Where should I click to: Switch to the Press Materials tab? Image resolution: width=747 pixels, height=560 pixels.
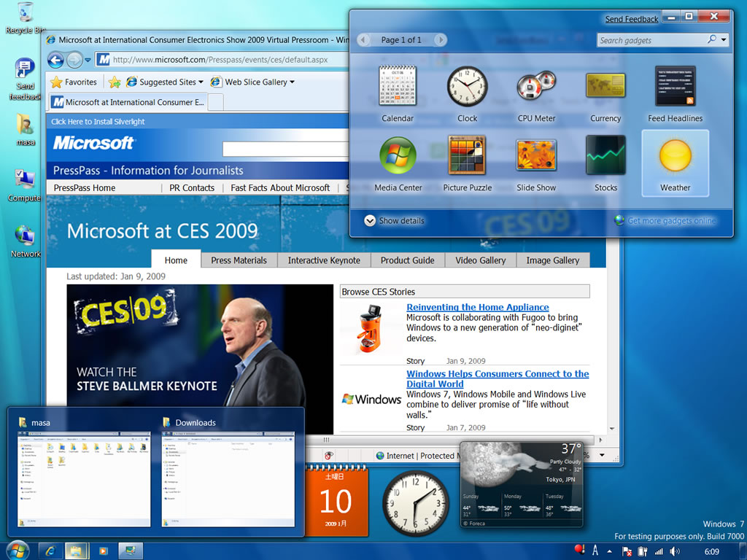click(239, 260)
